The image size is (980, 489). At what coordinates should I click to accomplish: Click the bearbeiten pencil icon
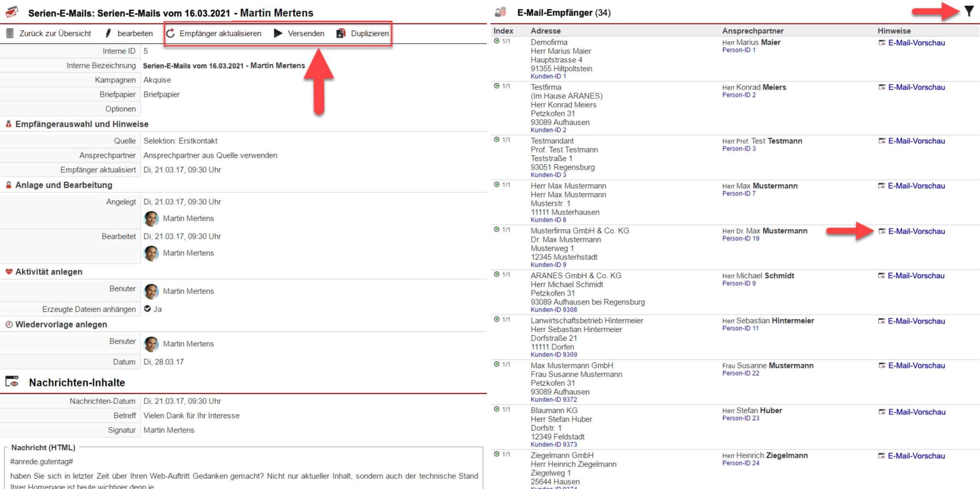(108, 33)
